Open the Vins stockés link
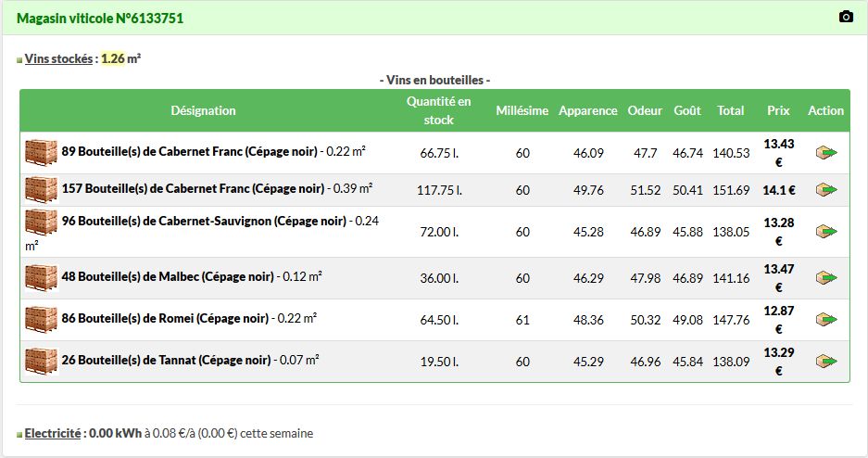The width and height of the screenshot is (868, 458). point(58,59)
